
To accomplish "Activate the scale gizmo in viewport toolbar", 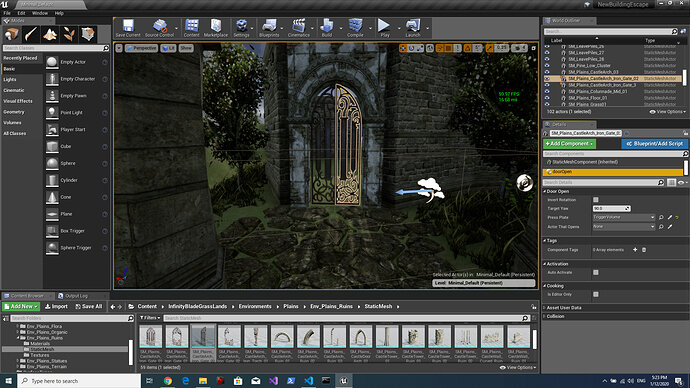I will point(420,48).
